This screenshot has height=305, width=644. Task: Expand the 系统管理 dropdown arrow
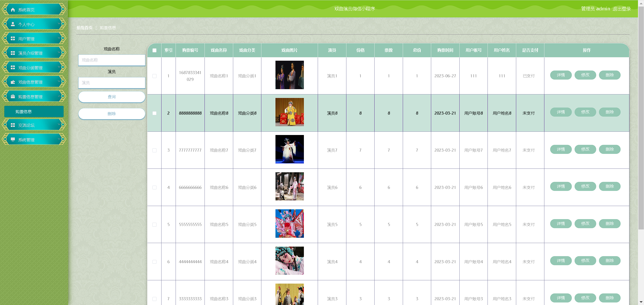pyautogui.click(x=59, y=139)
